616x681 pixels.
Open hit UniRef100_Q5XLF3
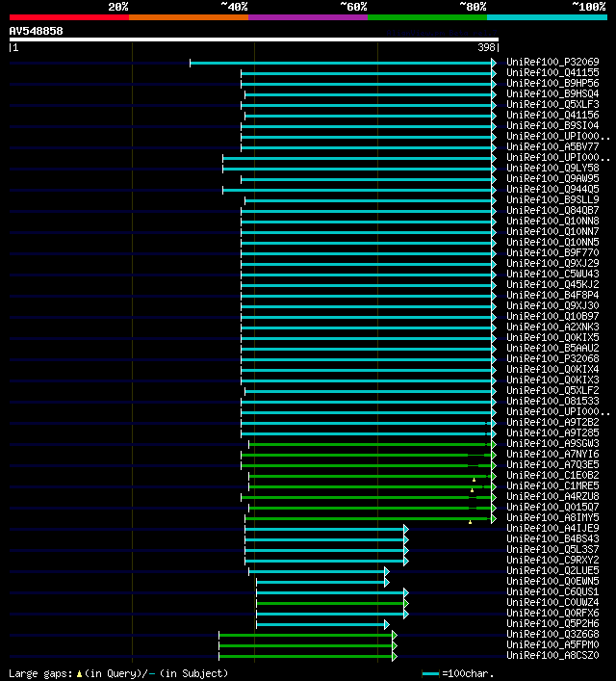point(552,104)
